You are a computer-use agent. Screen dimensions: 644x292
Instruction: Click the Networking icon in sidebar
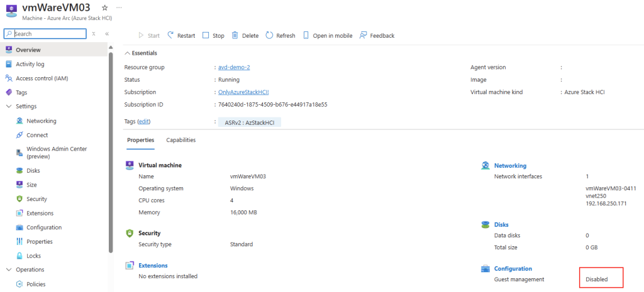[19, 121]
